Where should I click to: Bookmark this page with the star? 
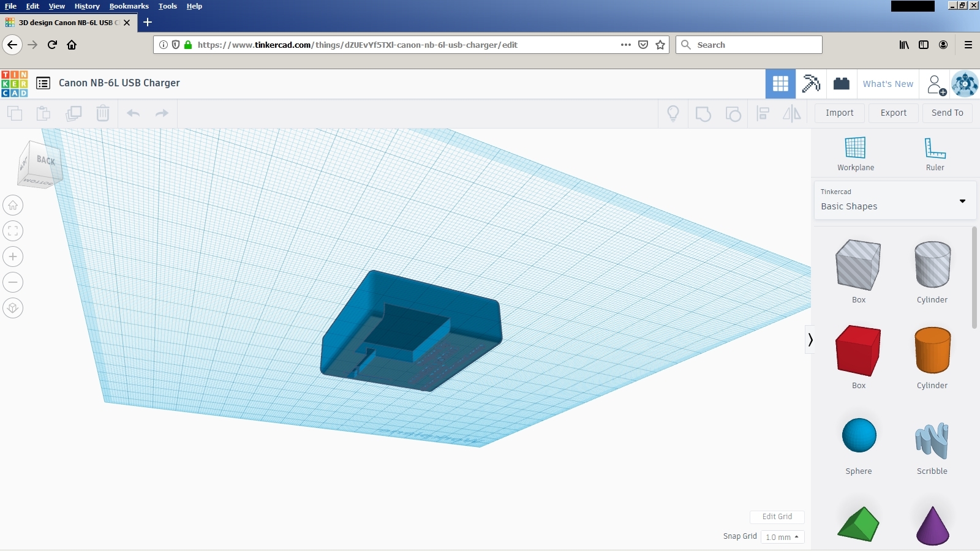pos(660,45)
